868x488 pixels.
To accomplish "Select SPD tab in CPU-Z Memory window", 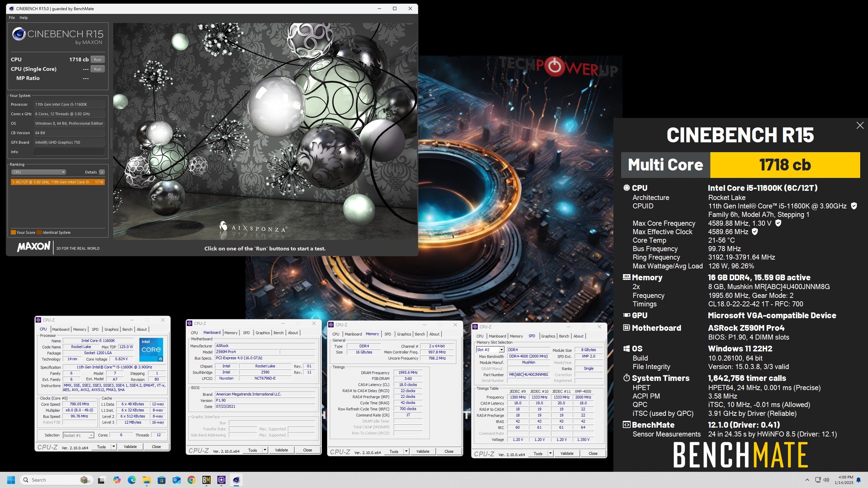I will coord(388,334).
